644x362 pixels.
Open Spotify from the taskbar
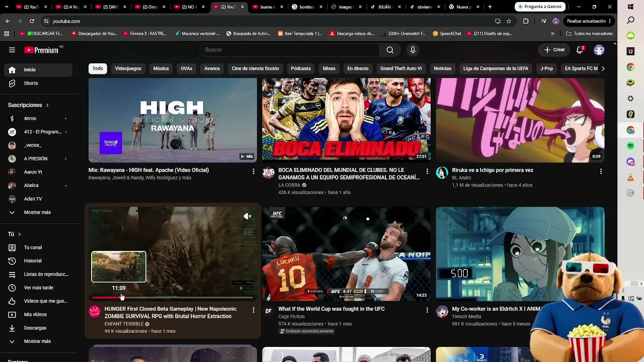[x=630, y=146]
